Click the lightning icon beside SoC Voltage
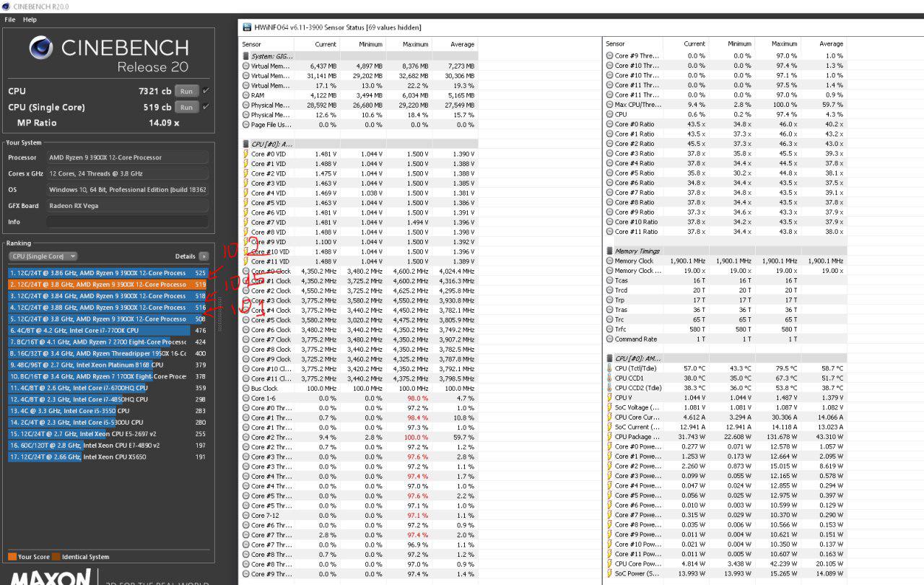Screen dimensions: 924x585 [610, 407]
